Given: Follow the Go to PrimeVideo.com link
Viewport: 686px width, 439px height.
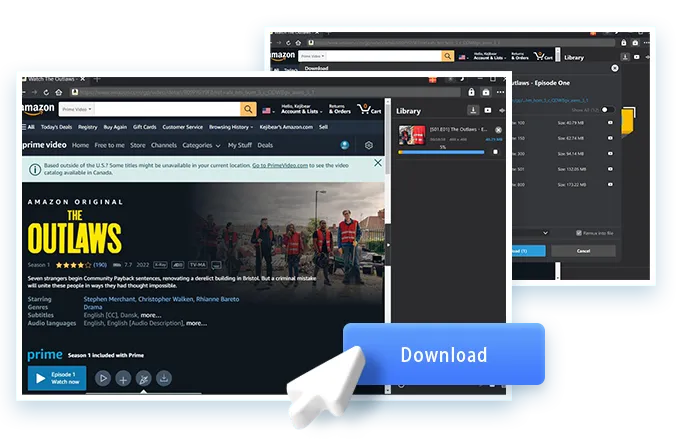Looking at the screenshot, I should pyautogui.click(x=280, y=165).
